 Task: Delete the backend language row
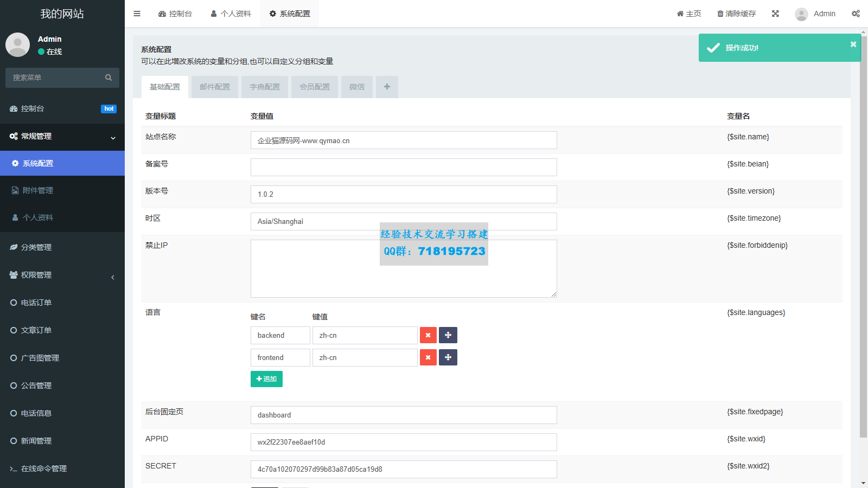[x=428, y=335]
